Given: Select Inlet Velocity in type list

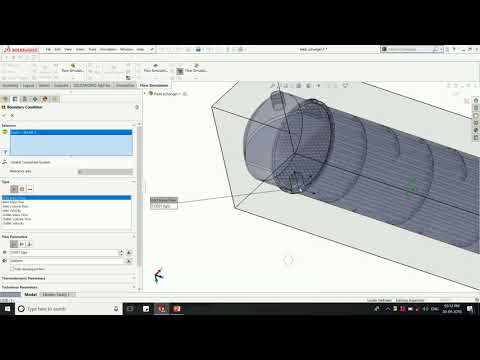Looking at the screenshot, I should pyautogui.click(x=12, y=211).
